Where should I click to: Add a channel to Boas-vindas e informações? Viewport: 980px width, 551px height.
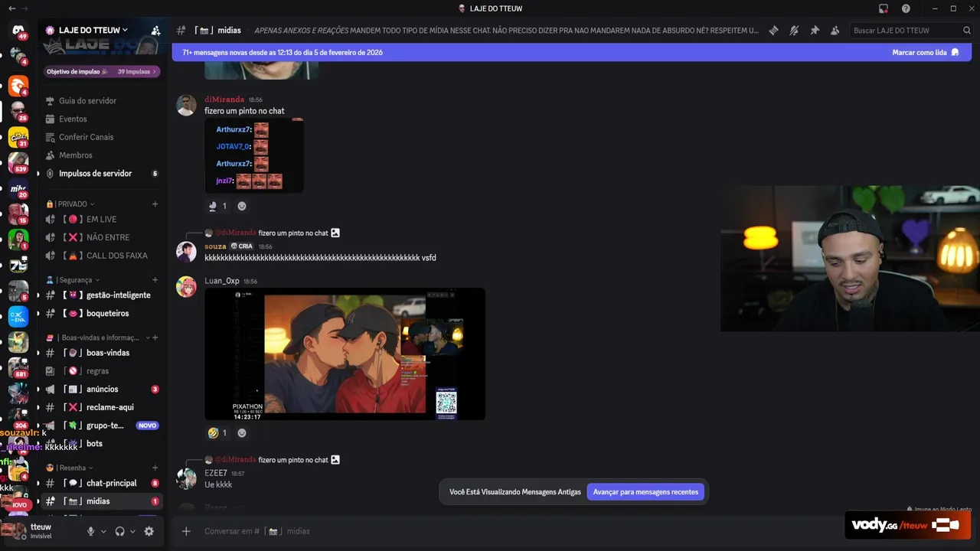click(155, 337)
